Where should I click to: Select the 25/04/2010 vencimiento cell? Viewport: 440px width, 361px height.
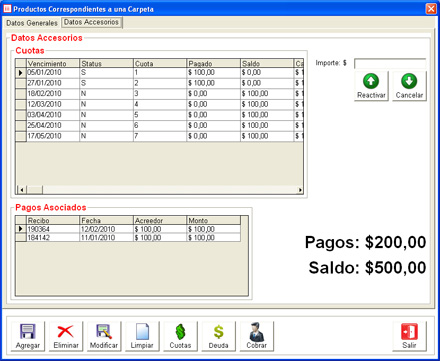53,126
